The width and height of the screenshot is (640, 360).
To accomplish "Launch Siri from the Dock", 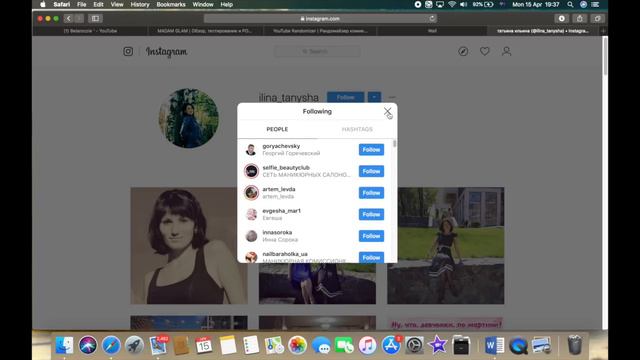I will 88,345.
